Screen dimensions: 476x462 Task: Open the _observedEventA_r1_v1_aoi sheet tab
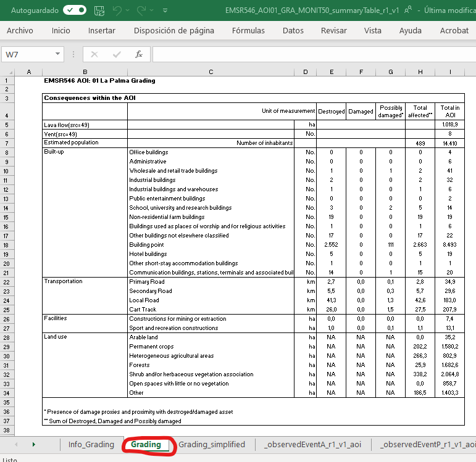313,444
